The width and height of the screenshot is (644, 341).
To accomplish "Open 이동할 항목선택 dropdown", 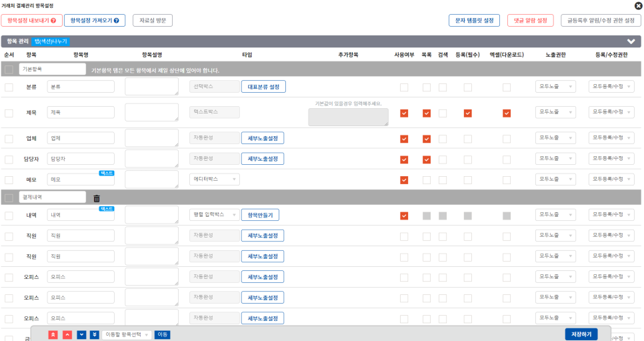I will click(x=127, y=334).
